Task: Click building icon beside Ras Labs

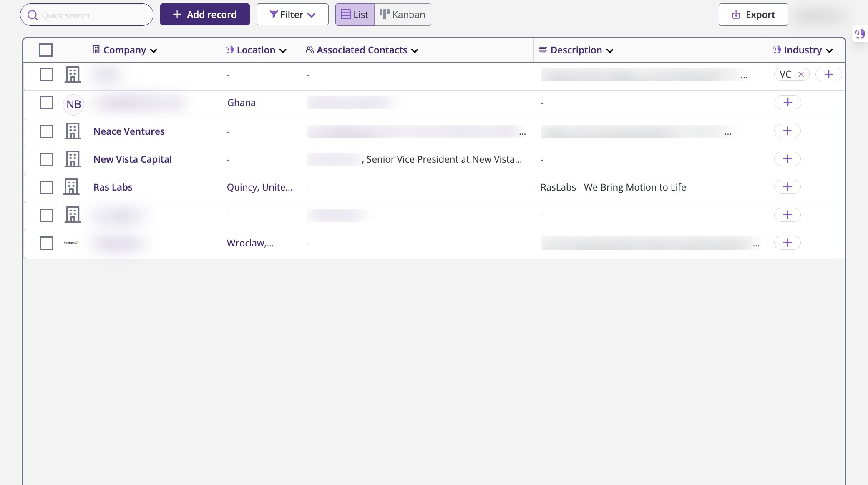Action: (x=71, y=187)
